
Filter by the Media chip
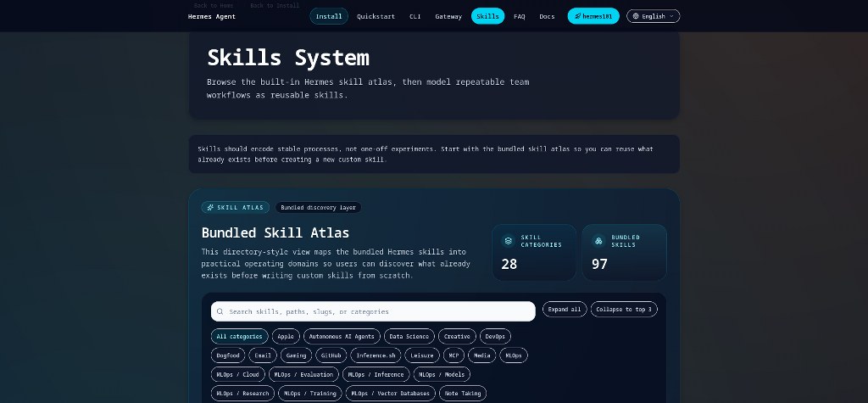(x=482, y=355)
